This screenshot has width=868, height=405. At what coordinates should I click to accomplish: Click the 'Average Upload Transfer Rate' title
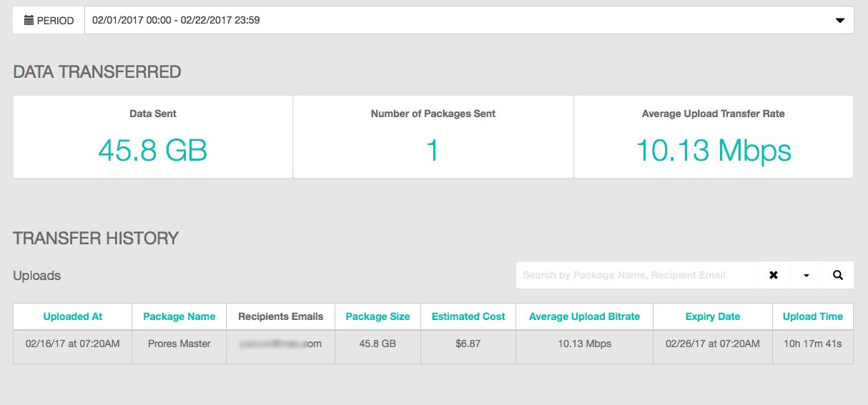click(714, 114)
